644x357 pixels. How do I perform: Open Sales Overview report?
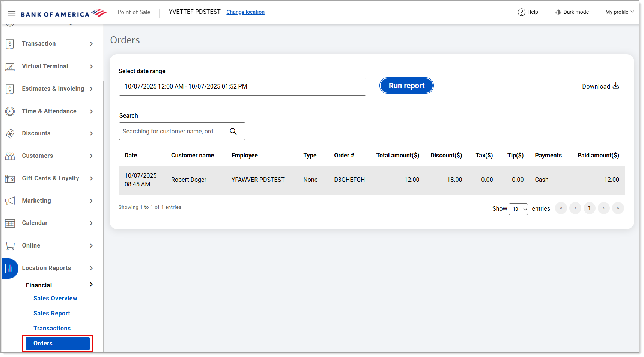pos(55,298)
